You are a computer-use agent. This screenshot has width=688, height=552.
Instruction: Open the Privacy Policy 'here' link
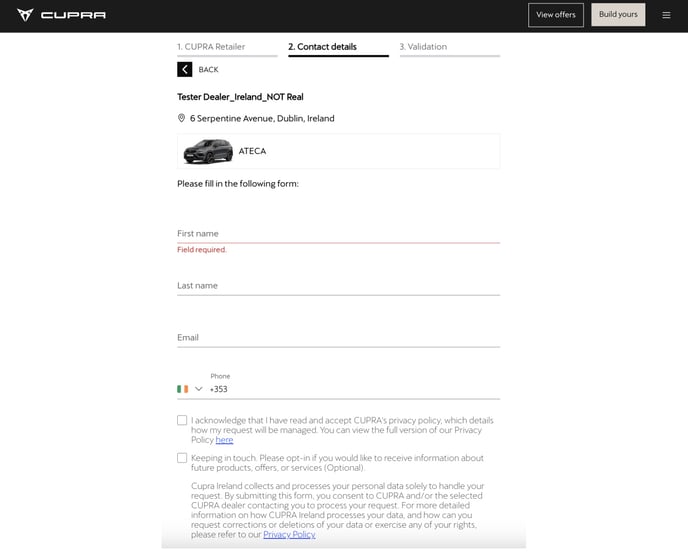(x=224, y=440)
